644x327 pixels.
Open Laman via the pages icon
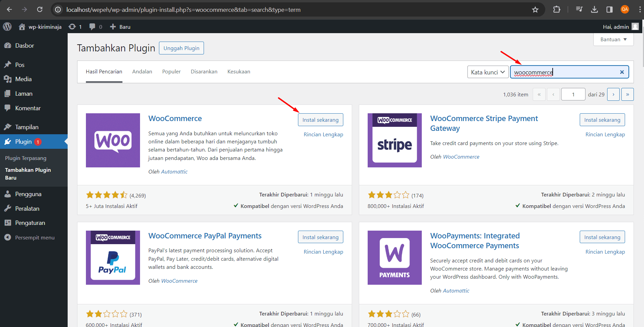point(8,93)
